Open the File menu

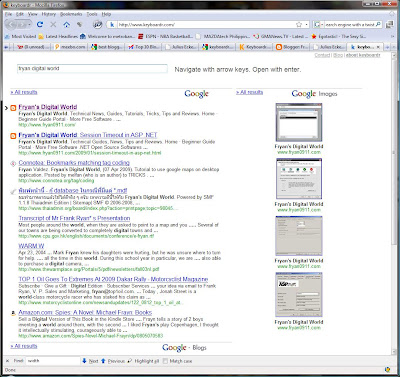click(x=9, y=14)
